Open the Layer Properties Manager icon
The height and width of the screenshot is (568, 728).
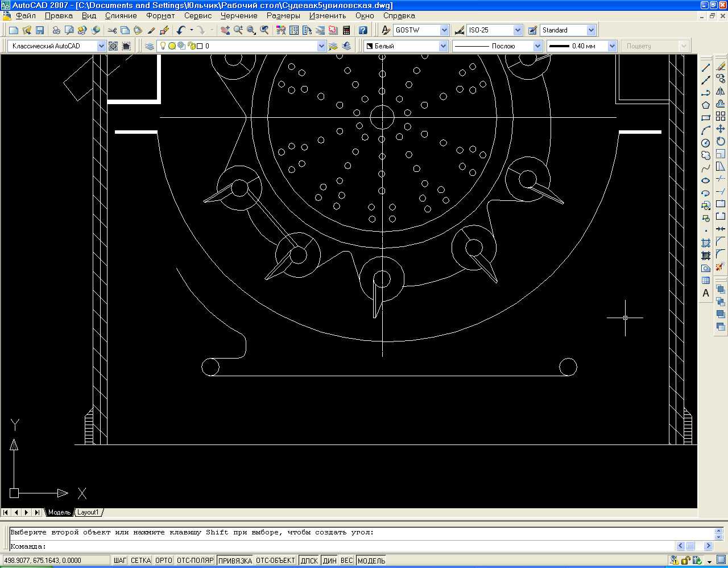(x=150, y=46)
